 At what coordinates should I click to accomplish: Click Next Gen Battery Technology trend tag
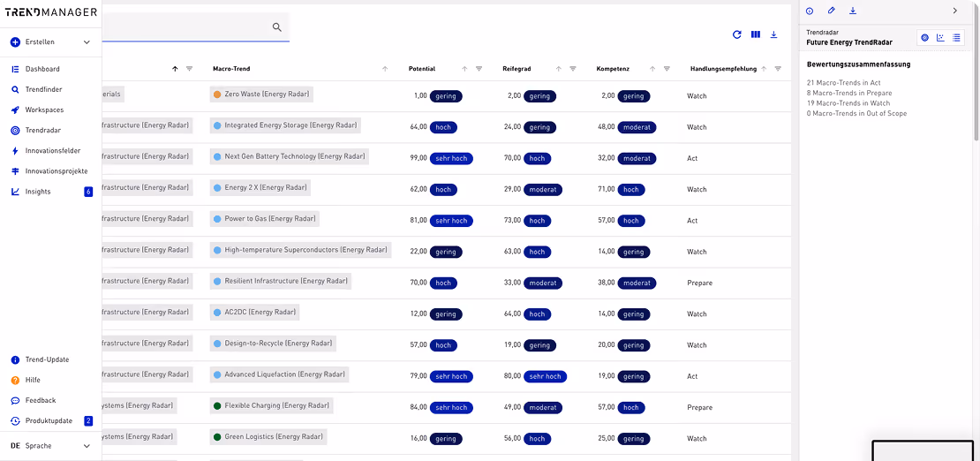(290, 157)
